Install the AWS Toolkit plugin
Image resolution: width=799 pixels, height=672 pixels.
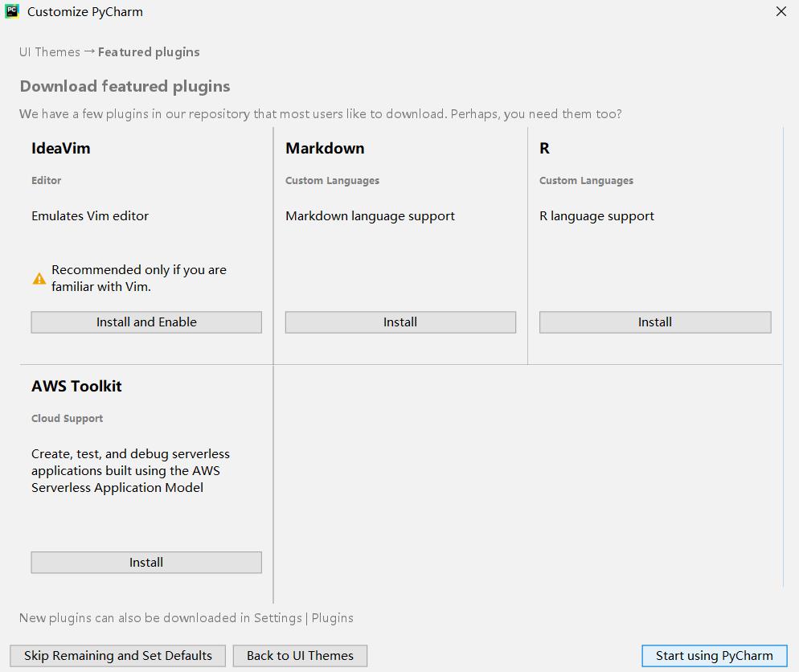(x=146, y=563)
